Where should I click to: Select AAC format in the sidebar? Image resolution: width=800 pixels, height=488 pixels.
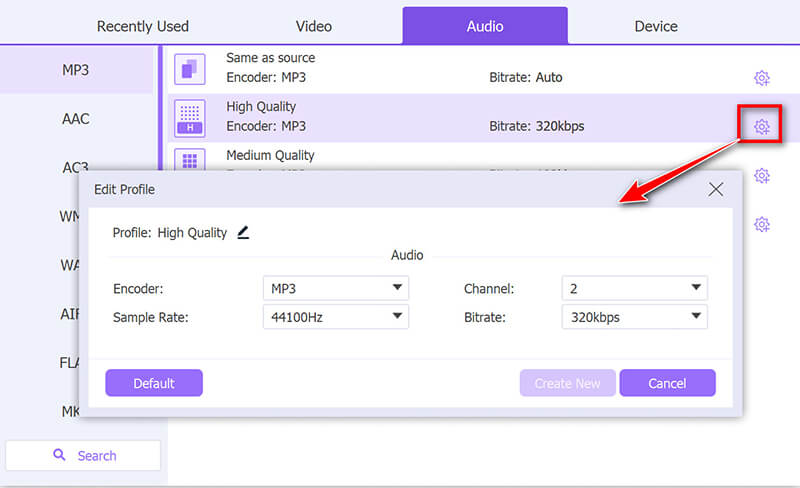(x=76, y=118)
